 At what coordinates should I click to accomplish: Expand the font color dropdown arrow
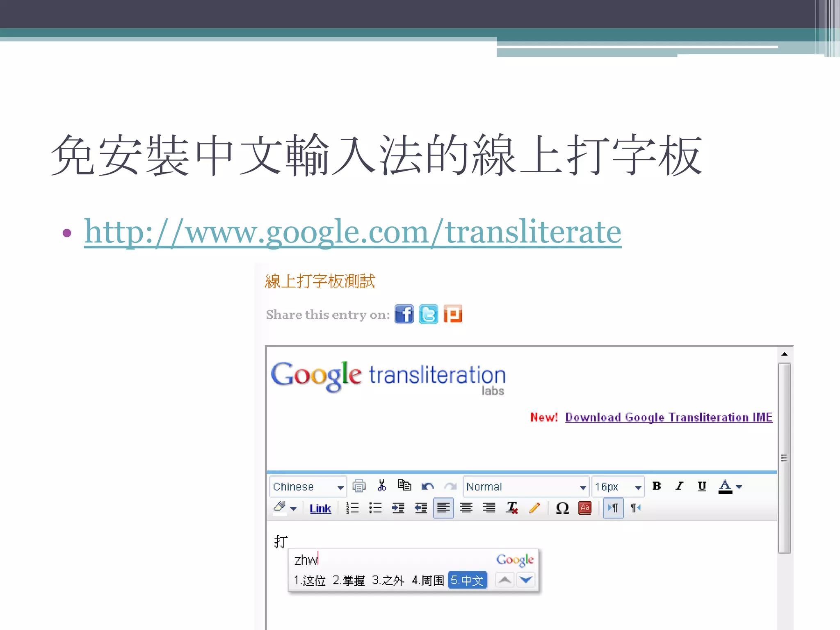pos(739,487)
